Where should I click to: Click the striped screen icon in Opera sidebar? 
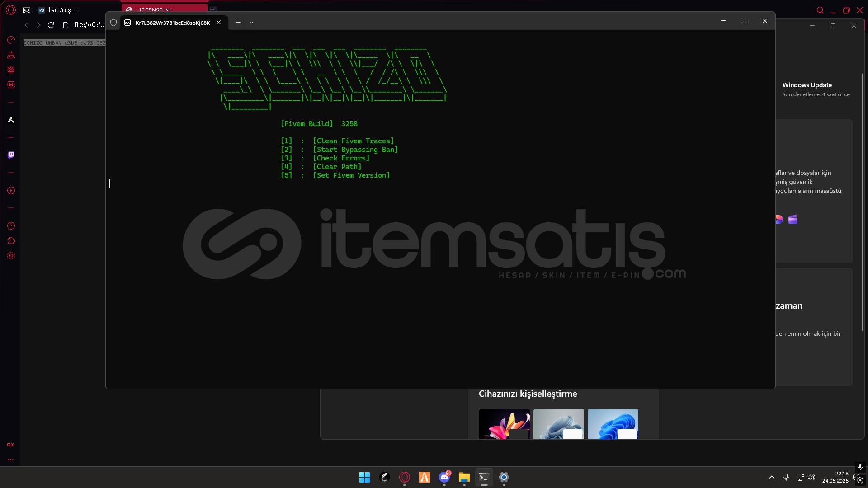[11, 70]
